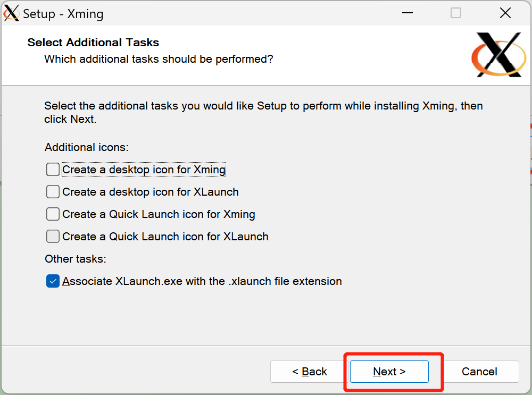Close the Setup - Xming window
Image resolution: width=532 pixels, height=395 pixels.
point(505,13)
